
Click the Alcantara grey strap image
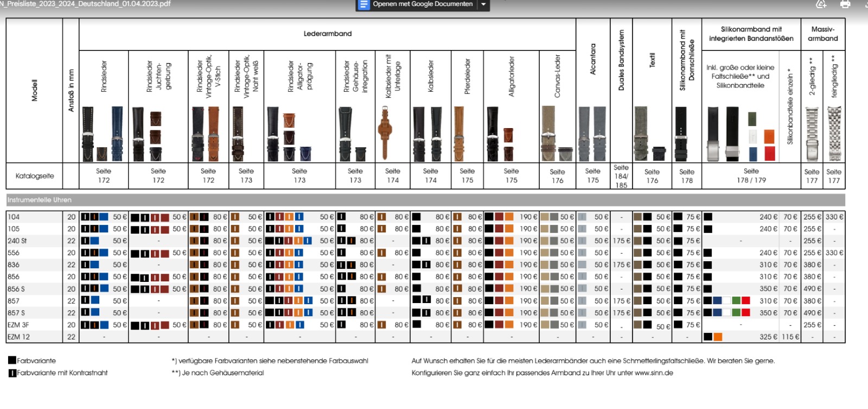592,134
